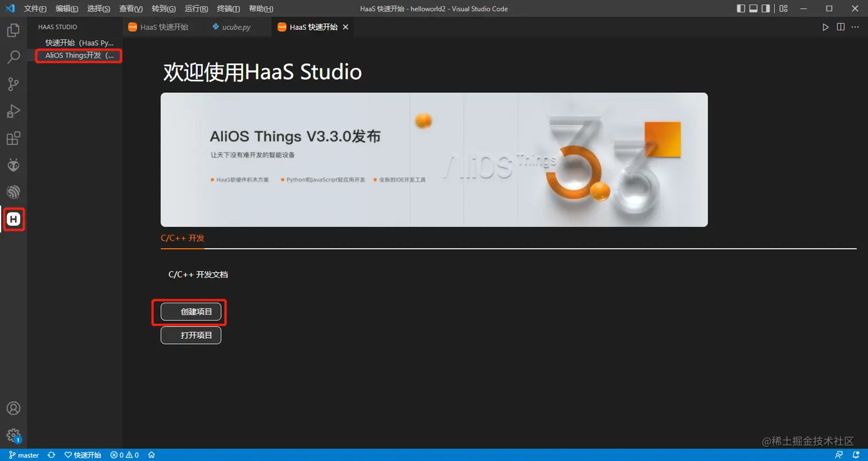Open the Explorer view in activity bar
868x461 pixels.
(x=13, y=30)
